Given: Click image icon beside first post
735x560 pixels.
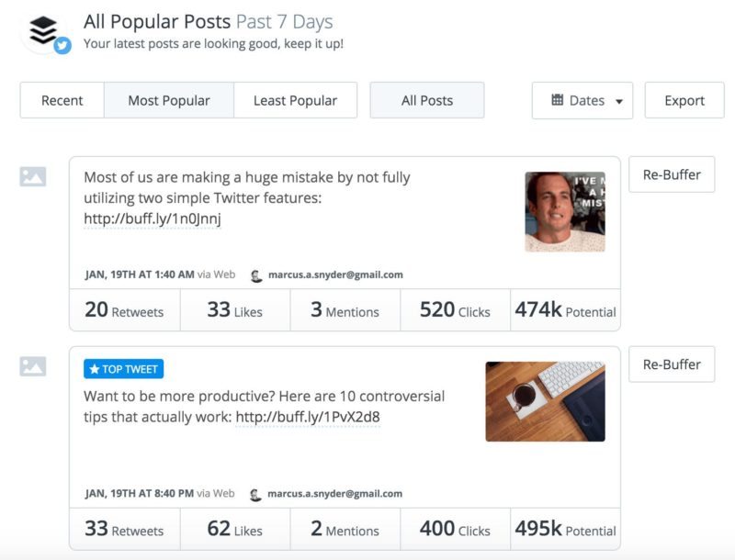Looking at the screenshot, I should pos(33,176).
